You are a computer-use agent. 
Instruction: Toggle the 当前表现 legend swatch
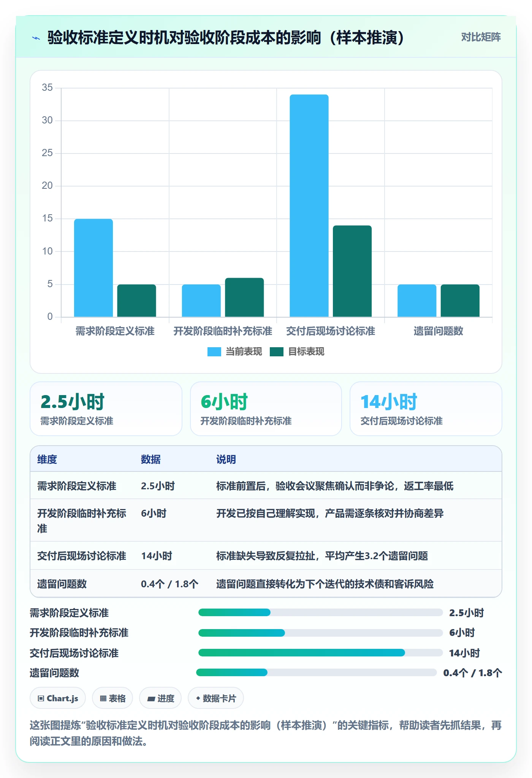point(214,352)
